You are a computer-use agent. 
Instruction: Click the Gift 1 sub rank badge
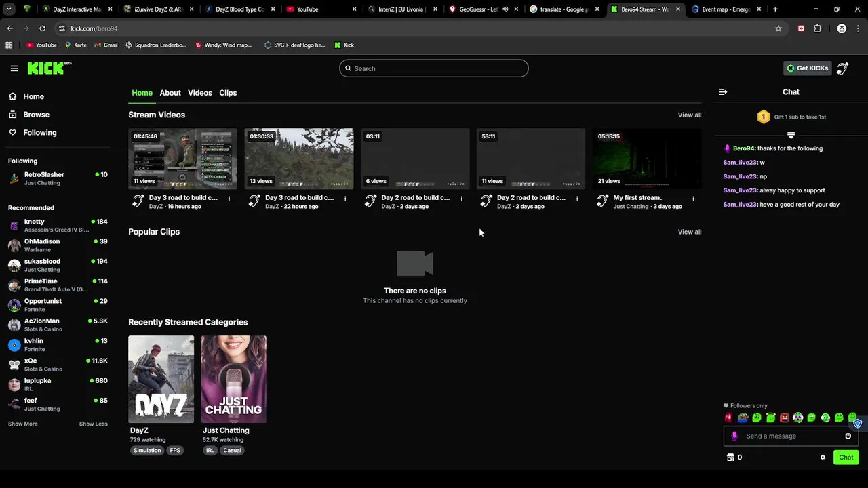[764, 117]
